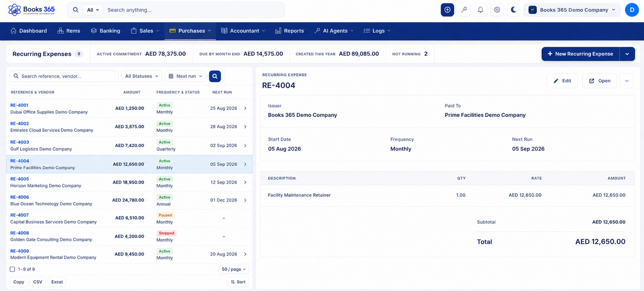Click the Open button for RE-4004
Image resolution: width=644 pixels, height=291 pixels.
600,81
